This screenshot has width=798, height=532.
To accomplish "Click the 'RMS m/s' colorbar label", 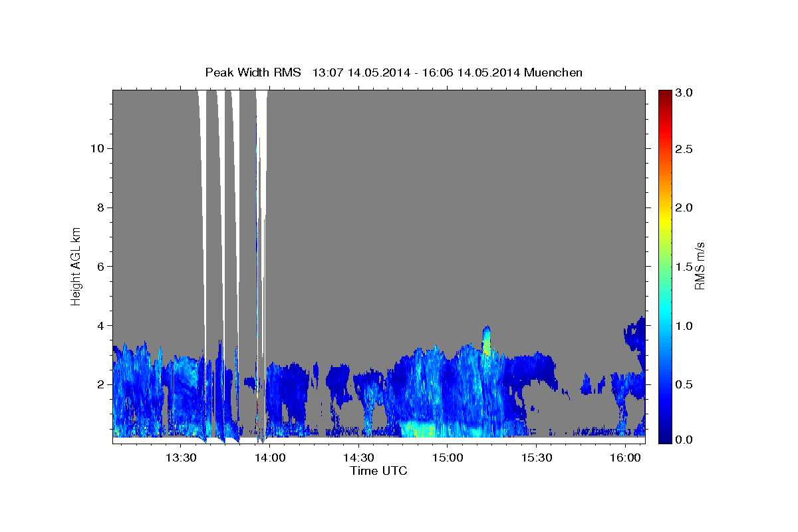I will click(699, 266).
